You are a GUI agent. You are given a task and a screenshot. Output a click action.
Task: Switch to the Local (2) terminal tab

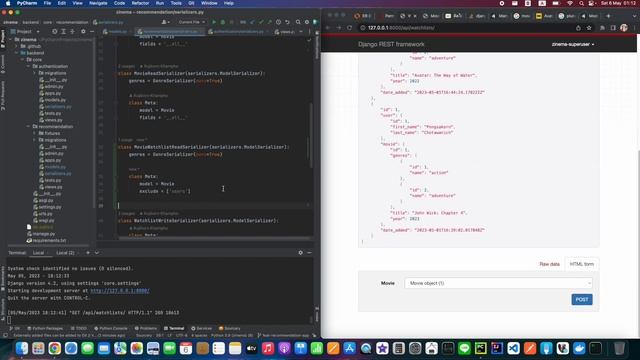65,253
